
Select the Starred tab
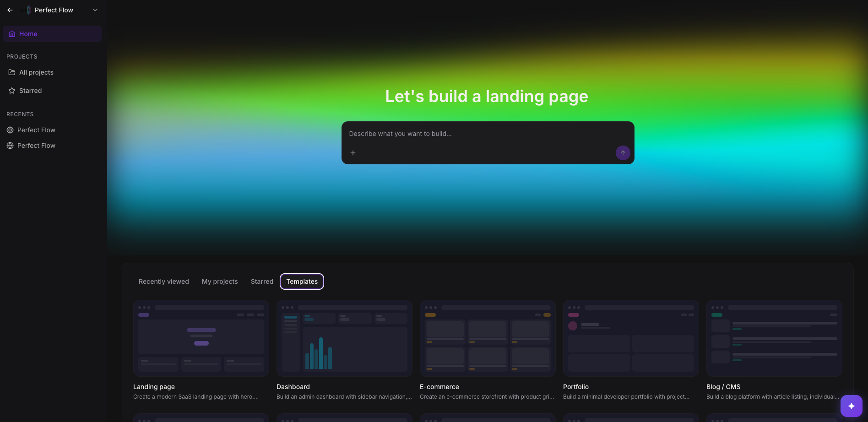click(261, 281)
